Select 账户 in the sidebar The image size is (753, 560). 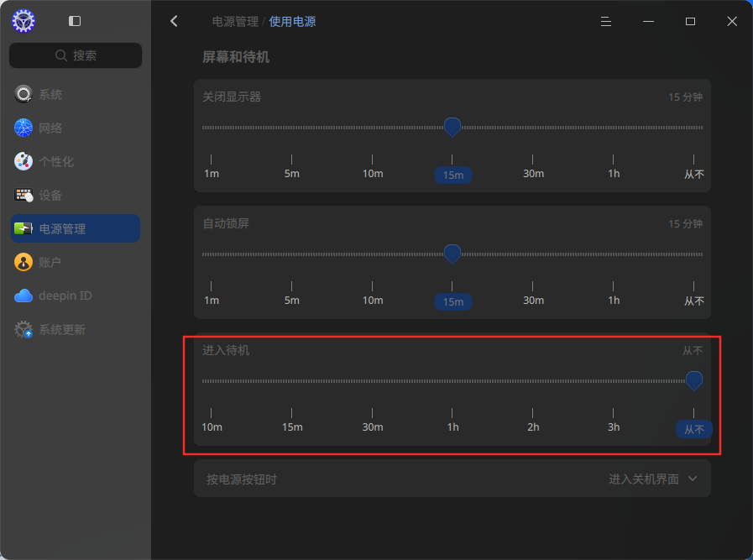pyautogui.click(x=76, y=262)
